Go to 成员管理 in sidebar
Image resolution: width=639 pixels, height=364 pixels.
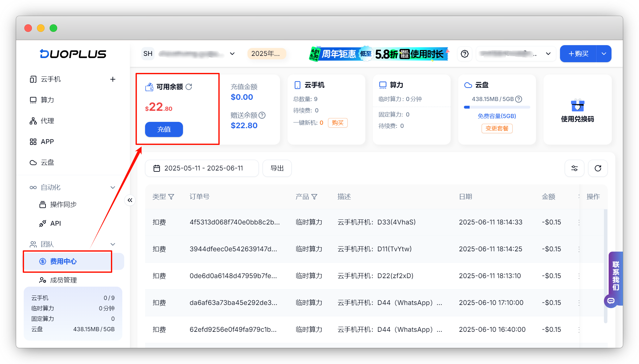pyautogui.click(x=63, y=280)
